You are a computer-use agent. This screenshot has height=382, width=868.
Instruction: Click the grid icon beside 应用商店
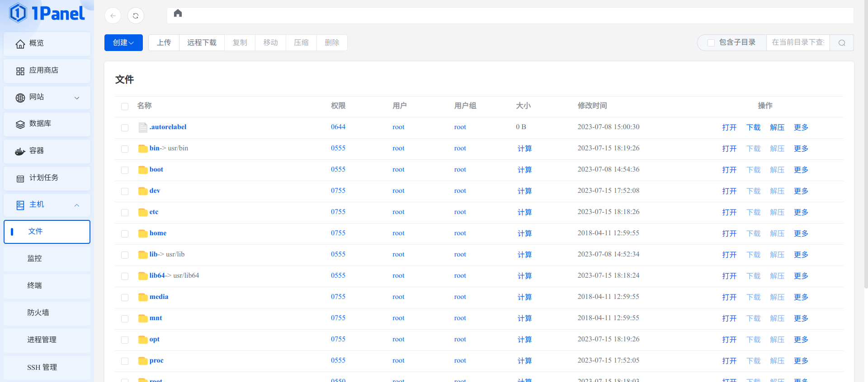[x=20, y=71]
